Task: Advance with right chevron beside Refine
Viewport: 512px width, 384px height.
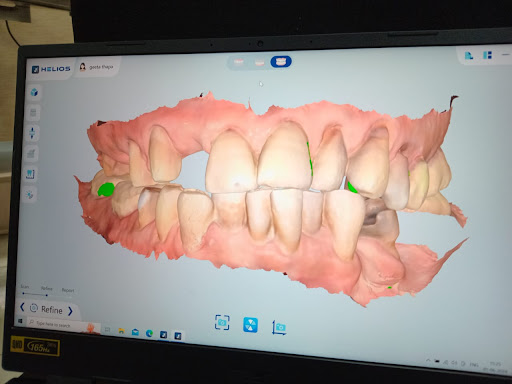Action: click(70, 311)
